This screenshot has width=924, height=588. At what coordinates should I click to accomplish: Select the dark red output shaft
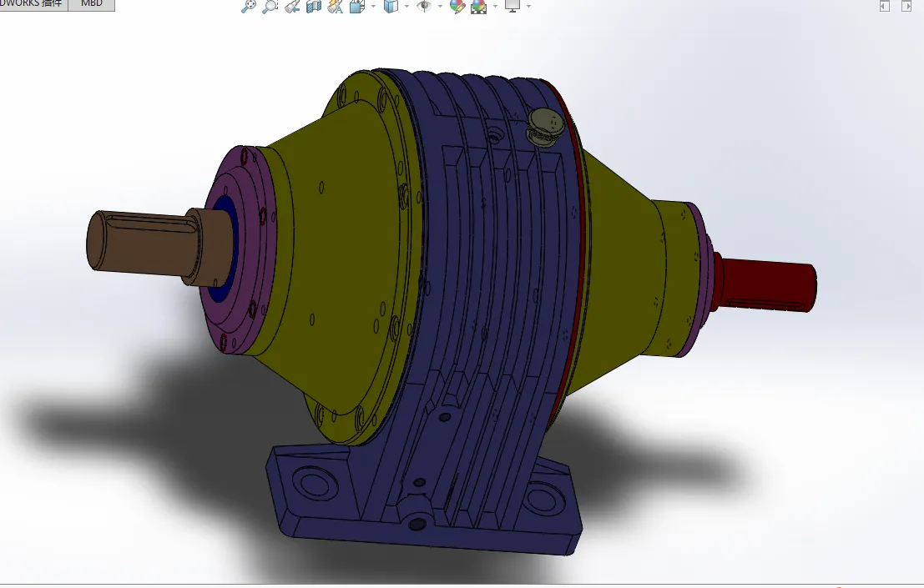pyautogui.click(x=766, y=285)
